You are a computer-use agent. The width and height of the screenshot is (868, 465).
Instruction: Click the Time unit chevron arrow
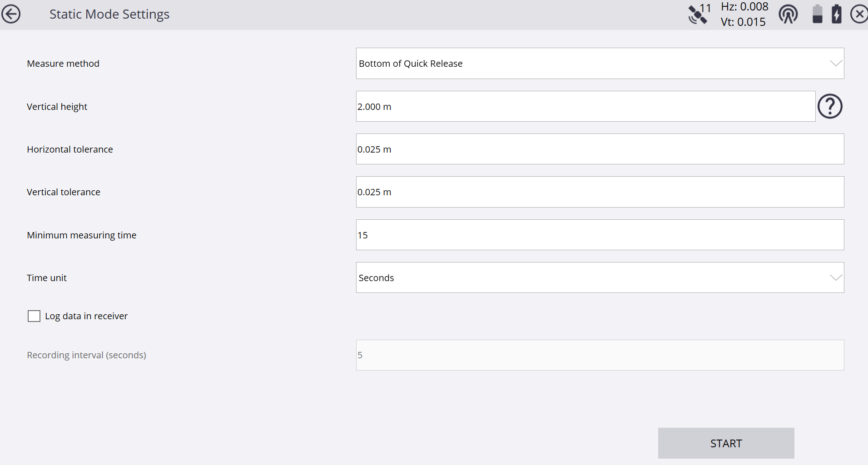click(836, 278)
